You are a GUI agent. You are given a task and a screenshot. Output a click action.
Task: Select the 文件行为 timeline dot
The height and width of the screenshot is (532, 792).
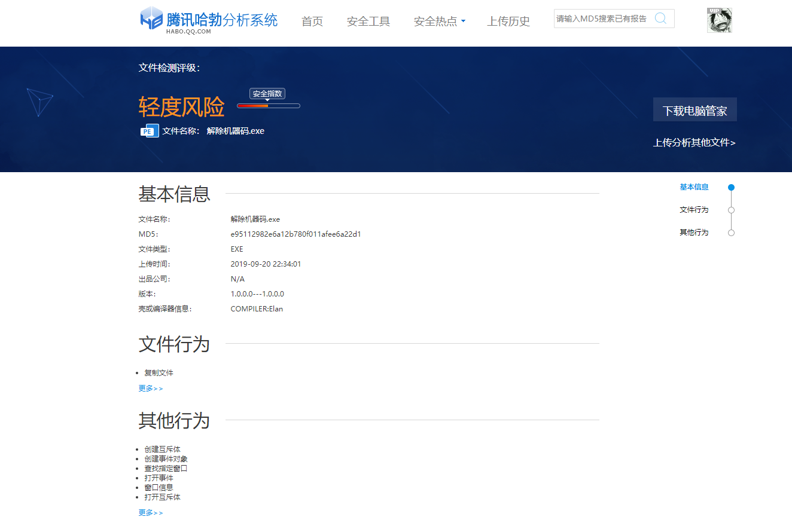(x=731, y=210)
